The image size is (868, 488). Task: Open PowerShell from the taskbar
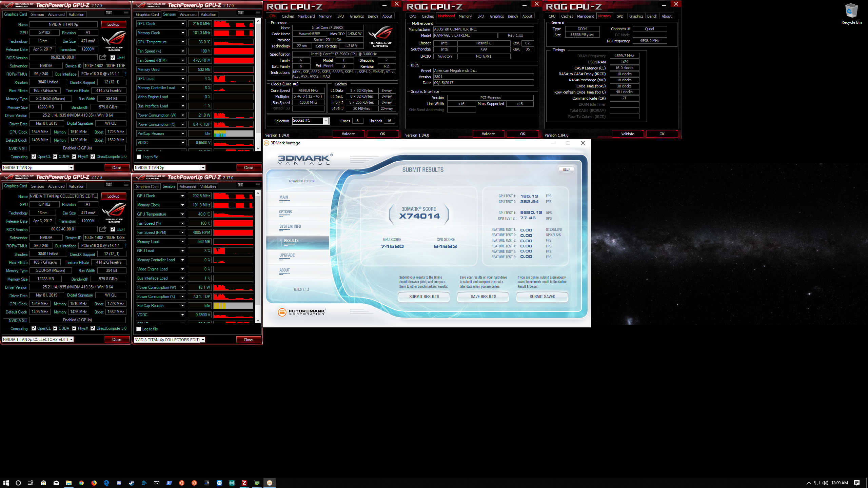(x=169, y=483)
